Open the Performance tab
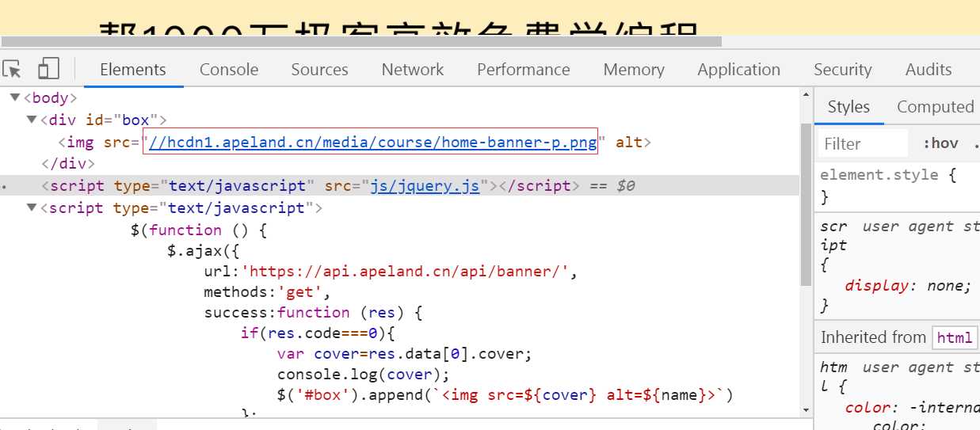The image size is (980, 430). [x=524, y=70]
